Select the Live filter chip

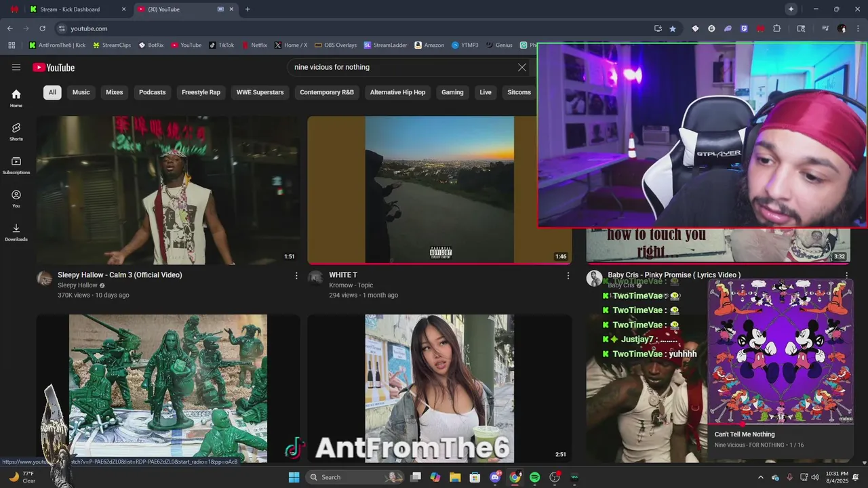486,92
